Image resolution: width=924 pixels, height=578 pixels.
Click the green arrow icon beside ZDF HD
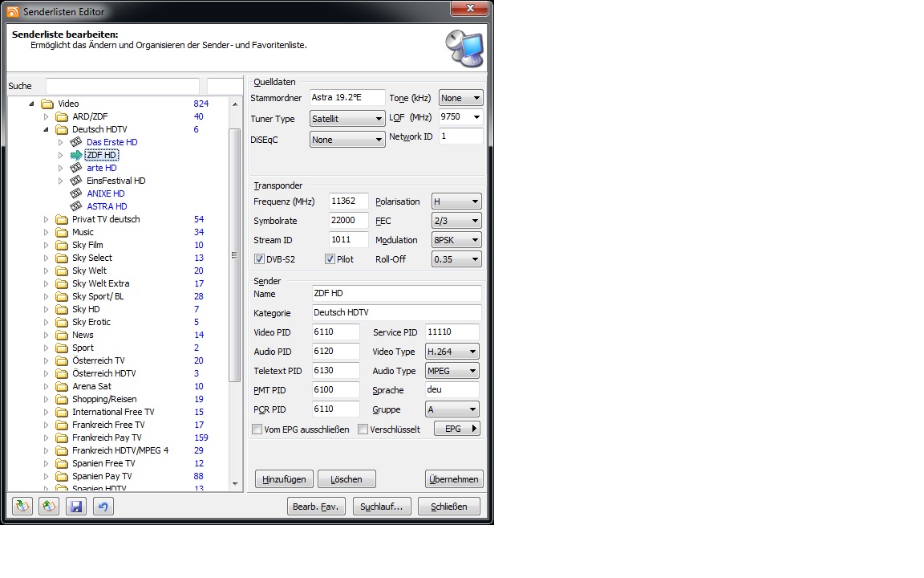click(76, 155)
